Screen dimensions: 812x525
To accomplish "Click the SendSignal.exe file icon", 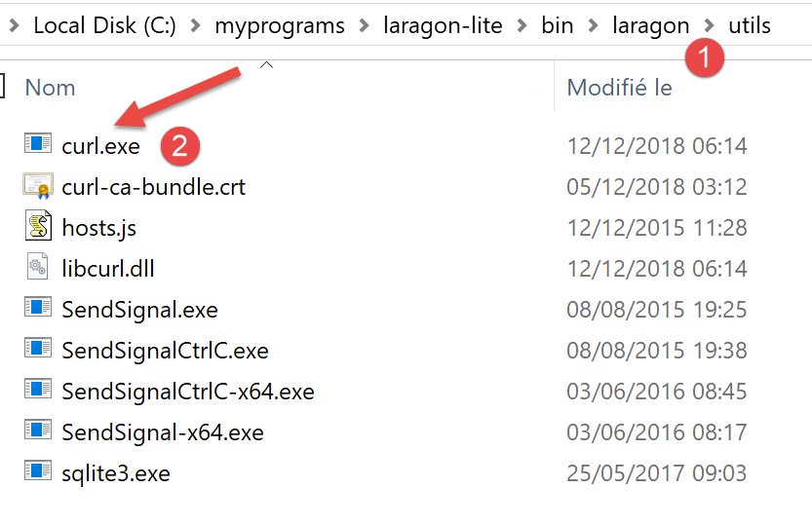I will 37,309.
